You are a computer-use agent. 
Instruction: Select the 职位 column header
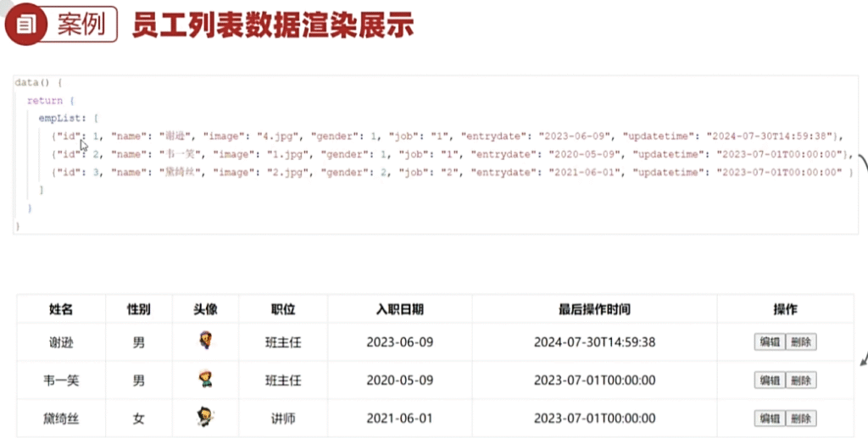tap(283, 309)
